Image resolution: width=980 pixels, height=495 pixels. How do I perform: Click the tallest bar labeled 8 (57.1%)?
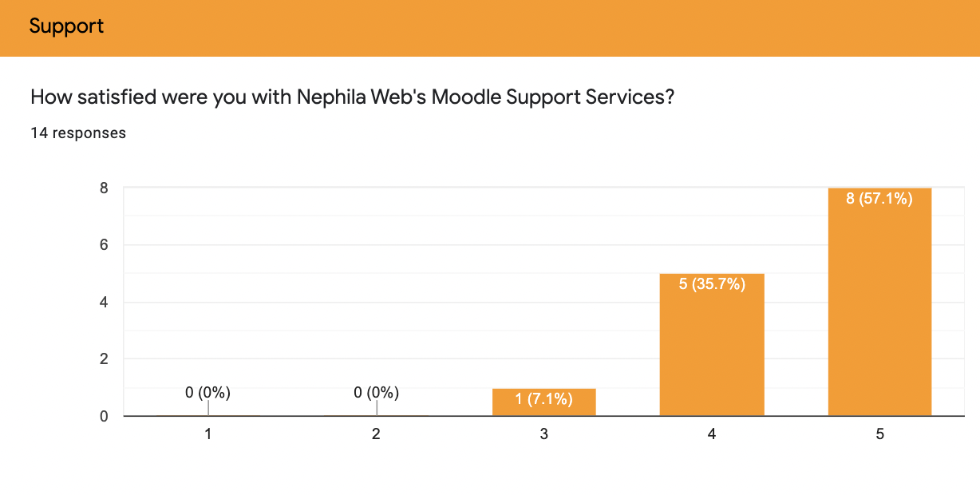pyautogui.click(x=879, y=302)
